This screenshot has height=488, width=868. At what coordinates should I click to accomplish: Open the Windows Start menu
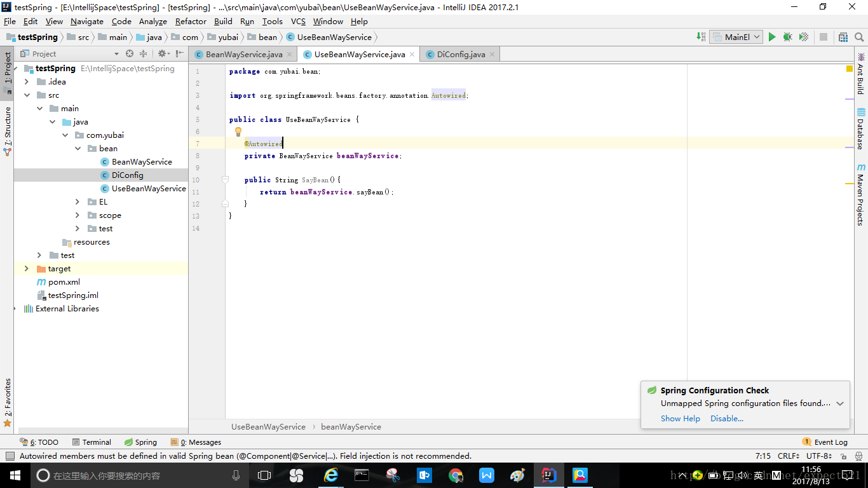pos(14,475)
